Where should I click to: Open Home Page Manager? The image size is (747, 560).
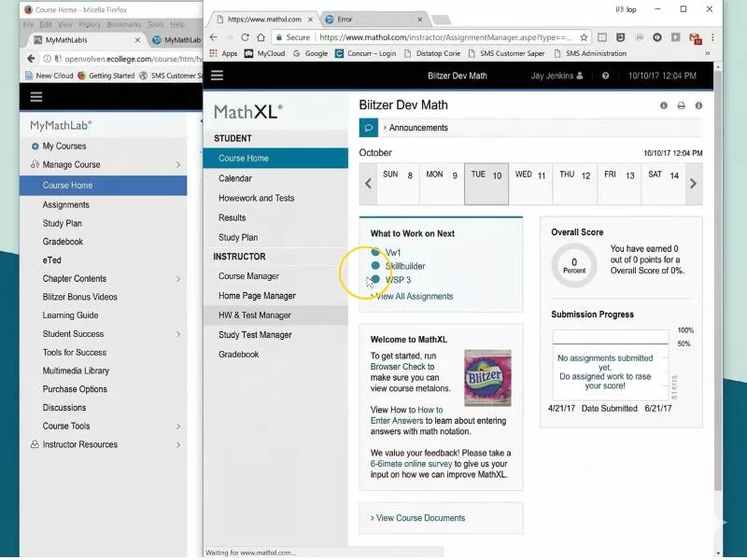point(275,296)
